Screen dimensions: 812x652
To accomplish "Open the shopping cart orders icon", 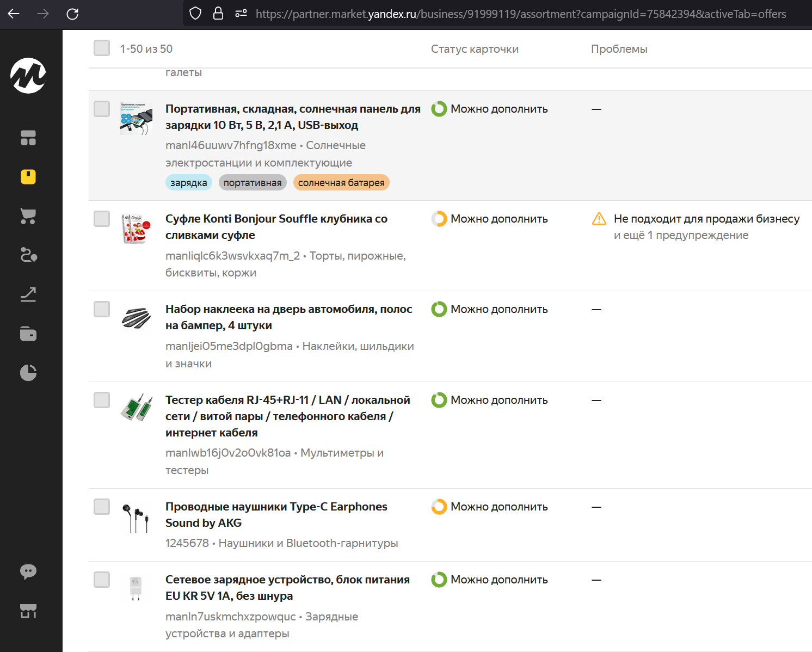I will coord(28,216).
